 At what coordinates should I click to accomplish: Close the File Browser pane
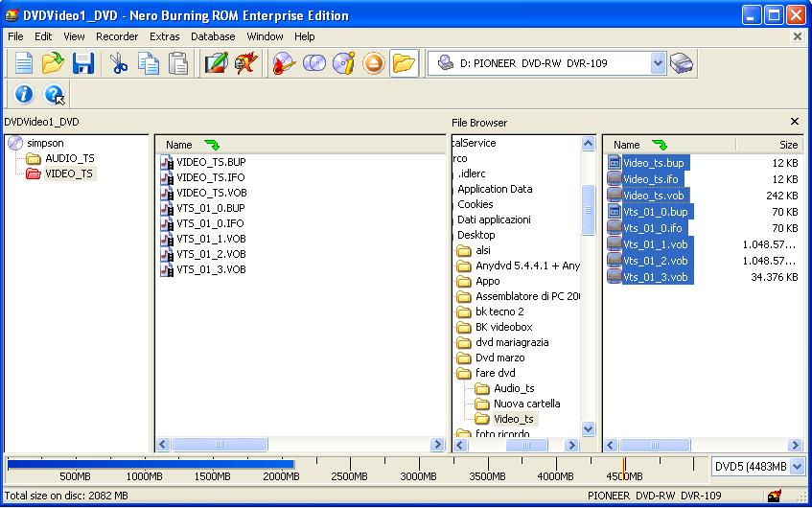tap(795, 121)
